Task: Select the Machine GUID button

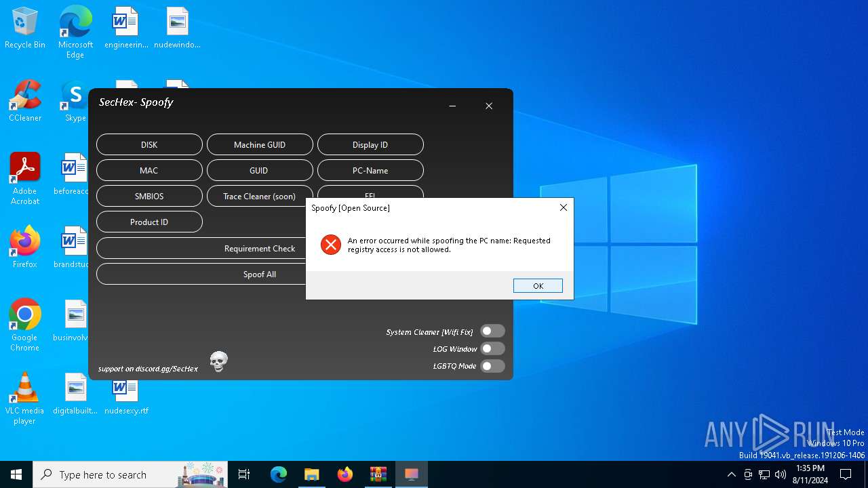Action: tap(260, 144)
